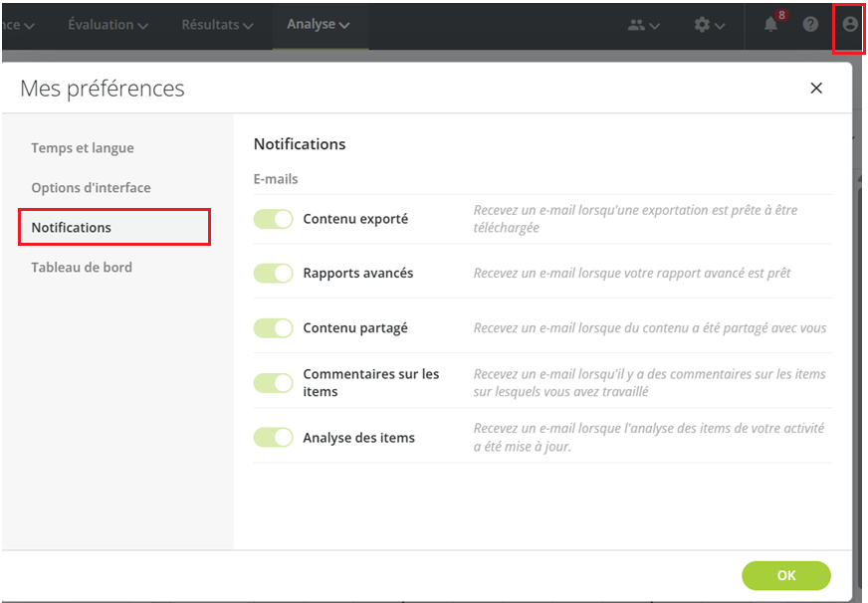The width and height of the screenshot is (868, 603).
Task: Click the Notifications section heading
Action: coord(300,144)
